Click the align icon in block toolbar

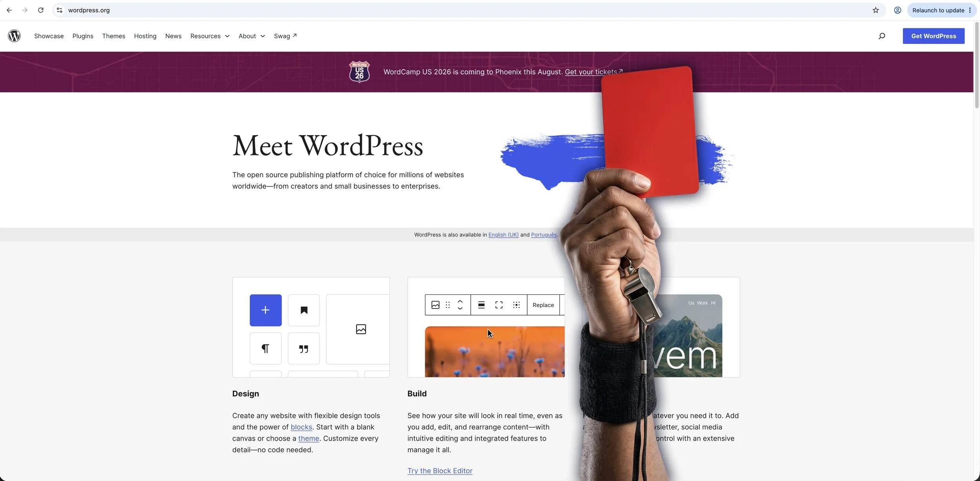(x=481, y=305)
